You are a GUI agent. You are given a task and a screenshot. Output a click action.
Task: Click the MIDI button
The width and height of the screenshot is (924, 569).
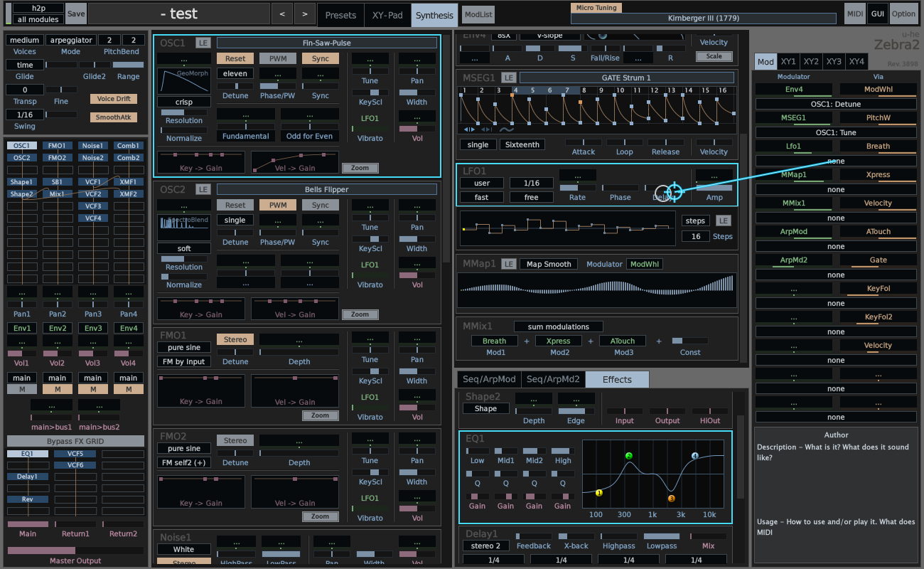point(855,14)
